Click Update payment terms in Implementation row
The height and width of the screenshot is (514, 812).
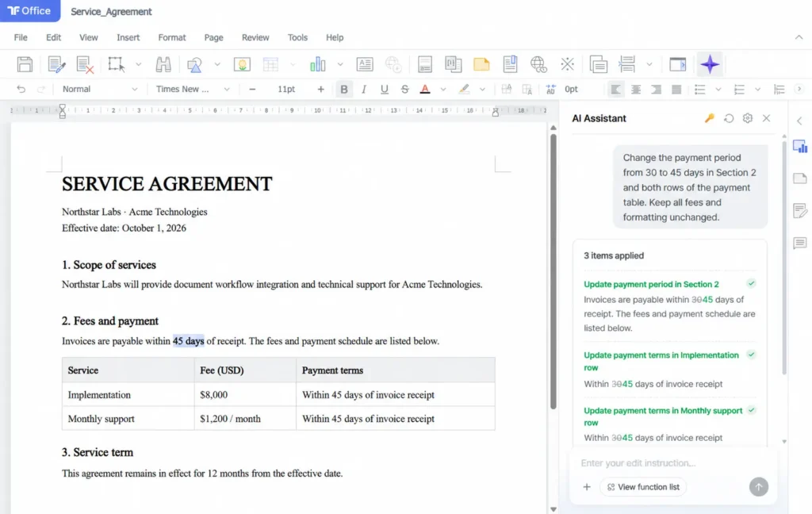[x=661, y=361]
